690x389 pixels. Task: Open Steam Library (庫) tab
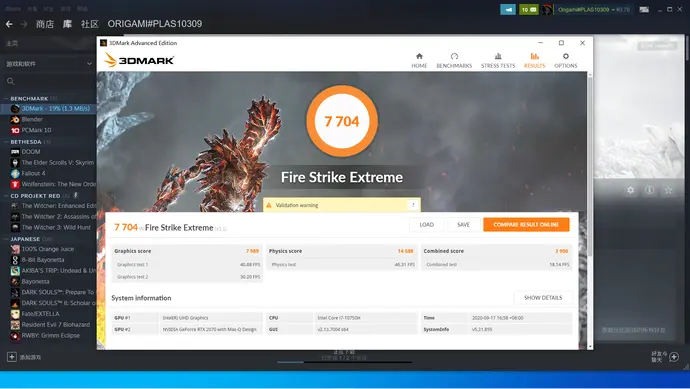[x=67, y=24]
